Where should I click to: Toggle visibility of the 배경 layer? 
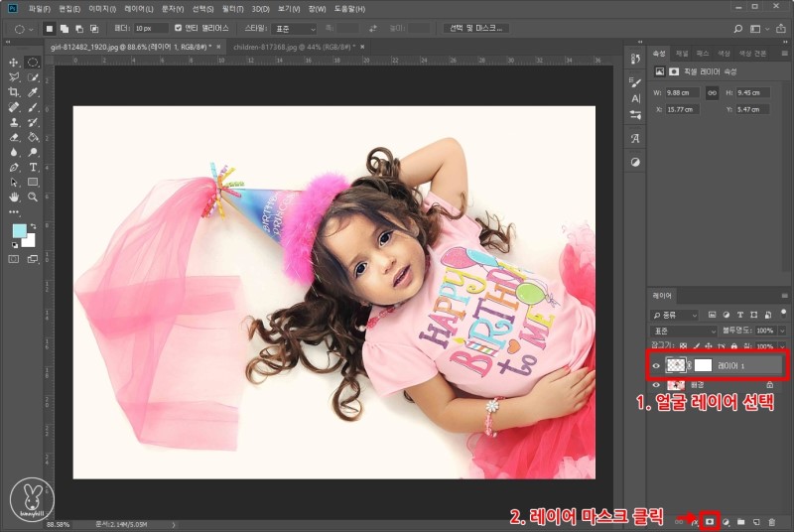[656, 384]
